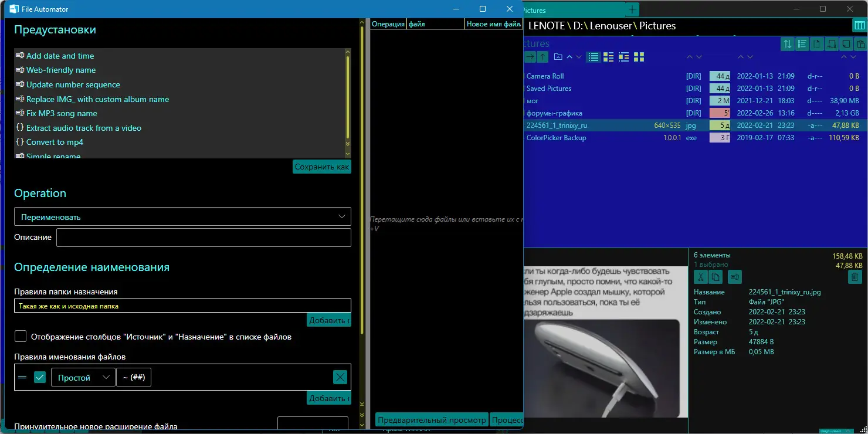868x434 pixels.
Task: Click the go forward arrow in file manager
Action: 530,57
